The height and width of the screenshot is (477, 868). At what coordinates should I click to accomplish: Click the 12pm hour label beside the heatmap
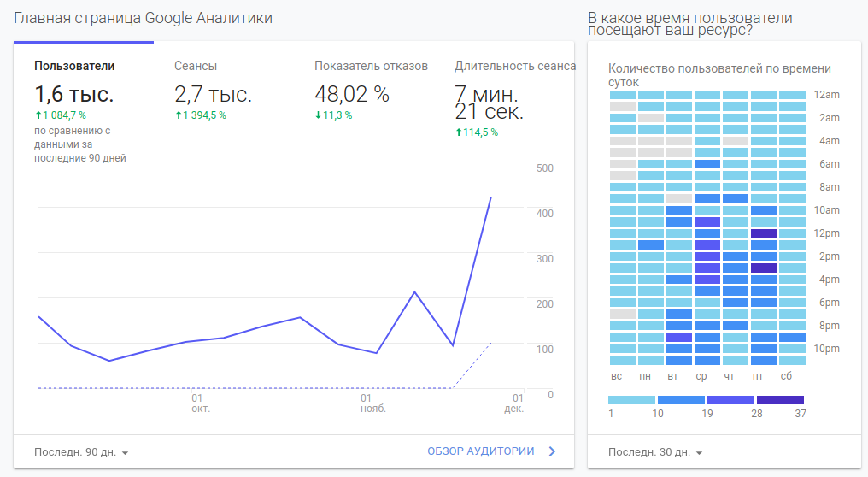coord(826,233)
